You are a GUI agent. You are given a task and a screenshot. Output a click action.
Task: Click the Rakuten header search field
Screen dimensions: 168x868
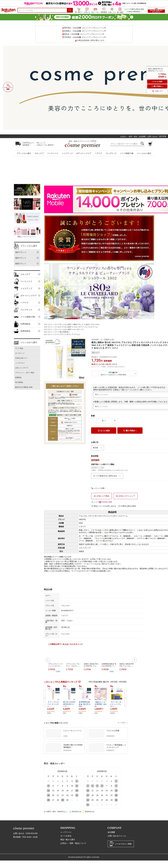click(42, 10)
